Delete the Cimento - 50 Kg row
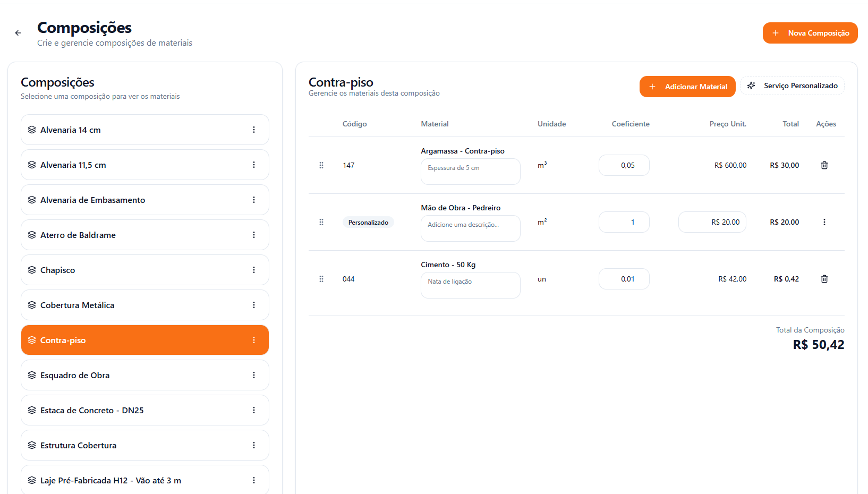The height and width of the screenshot is (494, 868). click(824, 279)
